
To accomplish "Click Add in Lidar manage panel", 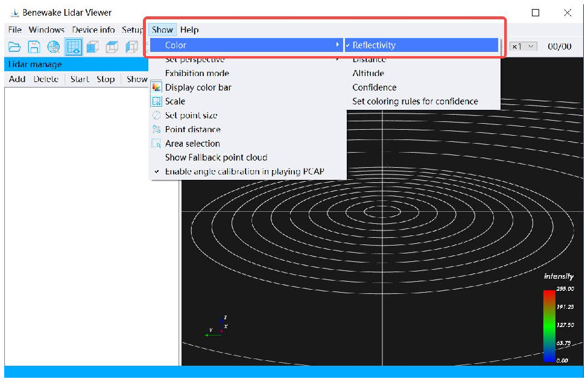I will click(x=17, y=79).
